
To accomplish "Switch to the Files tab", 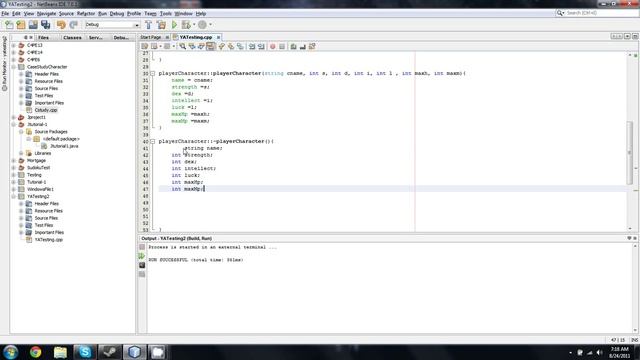I will (43, 38).
